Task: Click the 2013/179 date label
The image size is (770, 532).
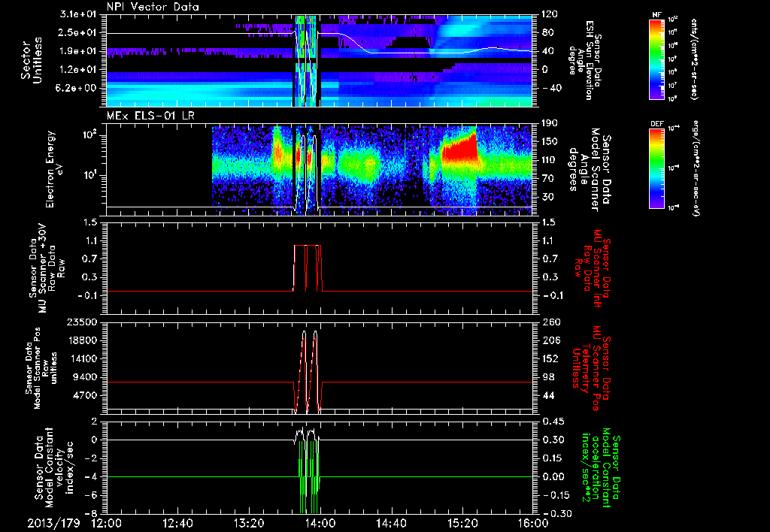Action: [x=53, y=523]
